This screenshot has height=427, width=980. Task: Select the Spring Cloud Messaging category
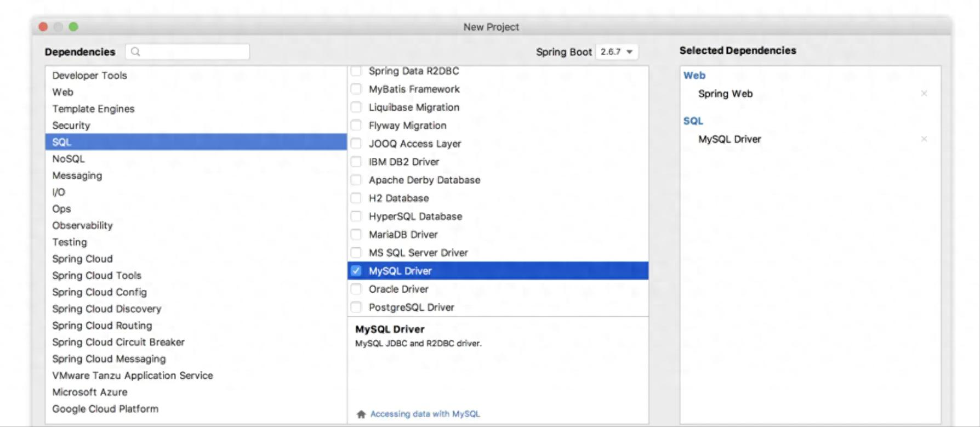196,358
